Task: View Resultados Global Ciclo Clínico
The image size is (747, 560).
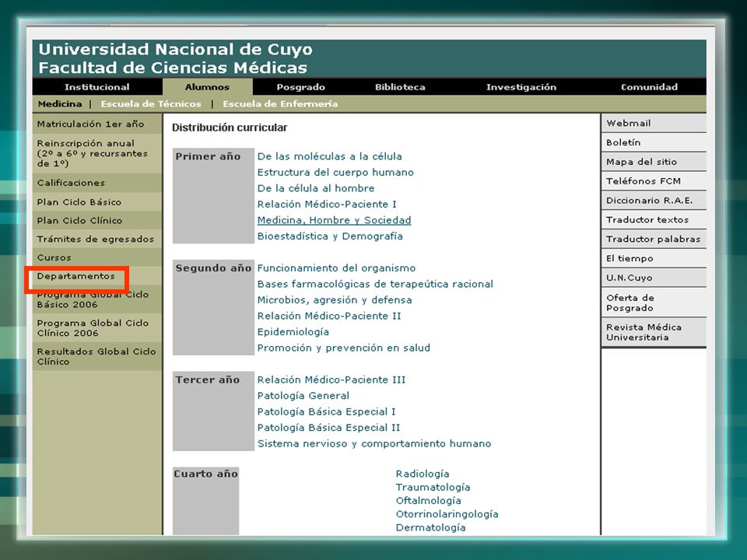Action: (x=97, y=357)
